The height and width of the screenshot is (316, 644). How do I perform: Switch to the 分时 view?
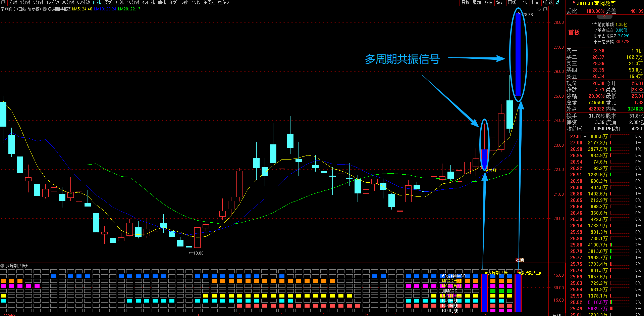coord(13,2)
